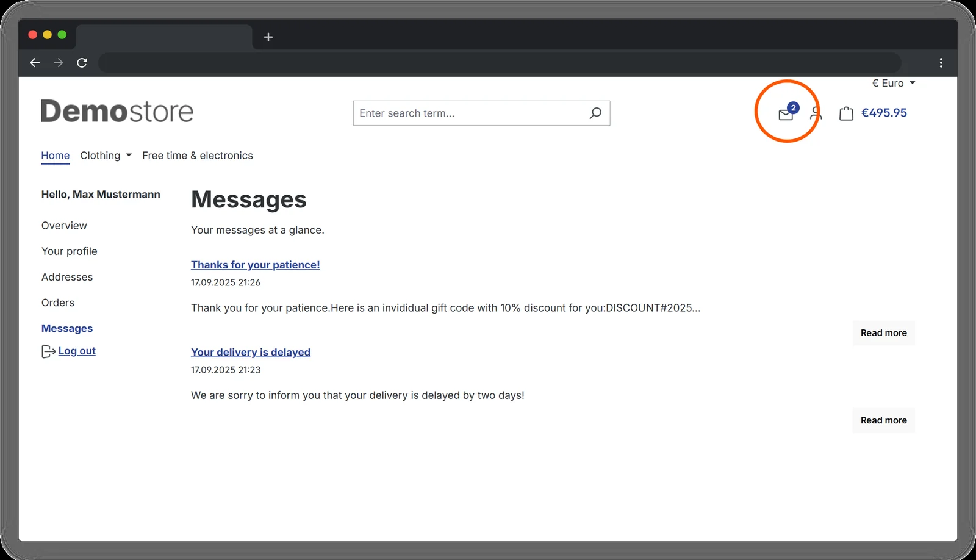Click the browser forward arrow
Screen dimensions: 976x560
(58, 63)
